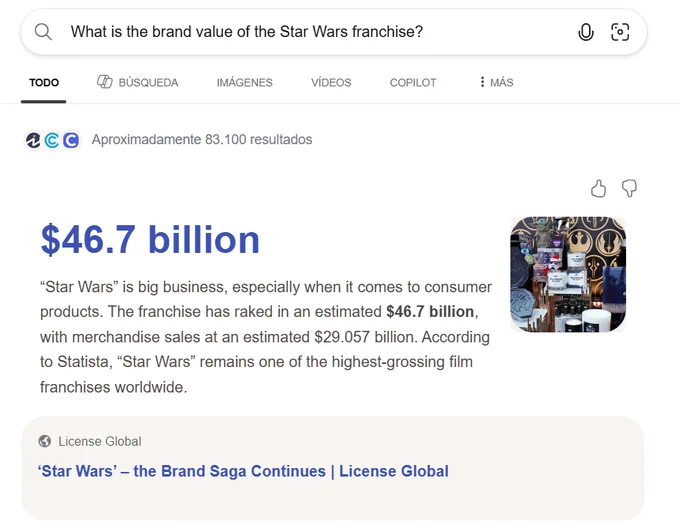Select the TODO tab
The width and height of the screenshot is (680, 529).
click(x=44, y=82)
